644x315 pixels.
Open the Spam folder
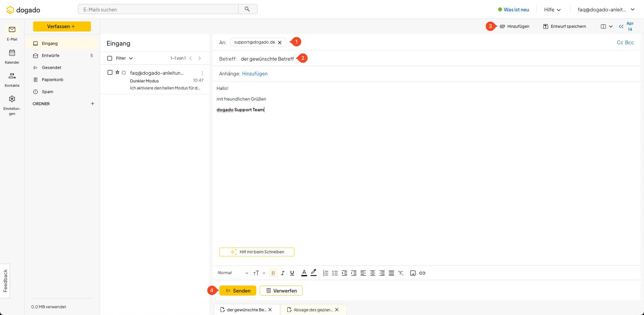[62, 92]
